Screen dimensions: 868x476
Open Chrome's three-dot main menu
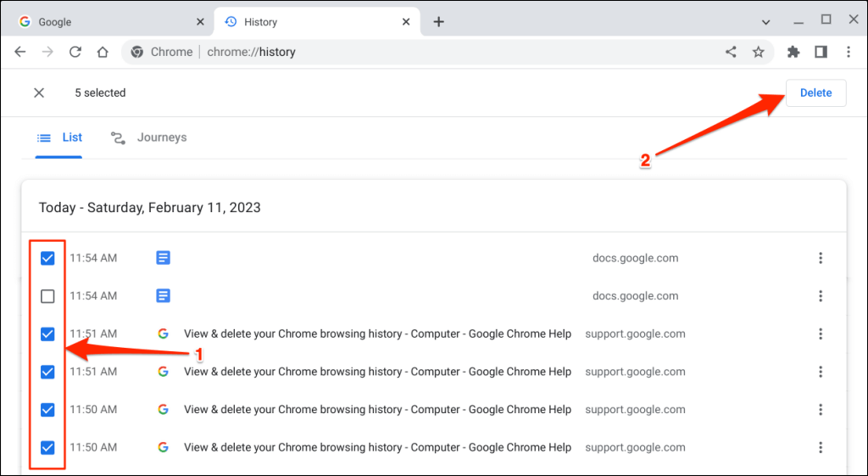click(x=848, y=52)
